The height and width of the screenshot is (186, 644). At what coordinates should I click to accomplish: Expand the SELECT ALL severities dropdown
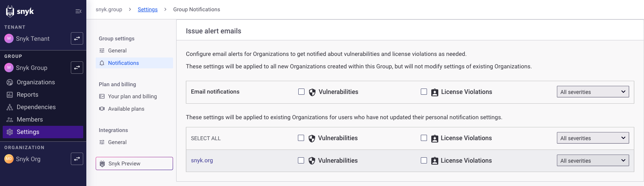point(593,138)
